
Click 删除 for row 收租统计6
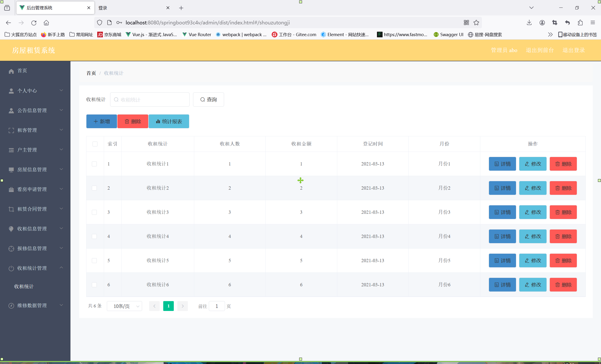coord(563,284)
